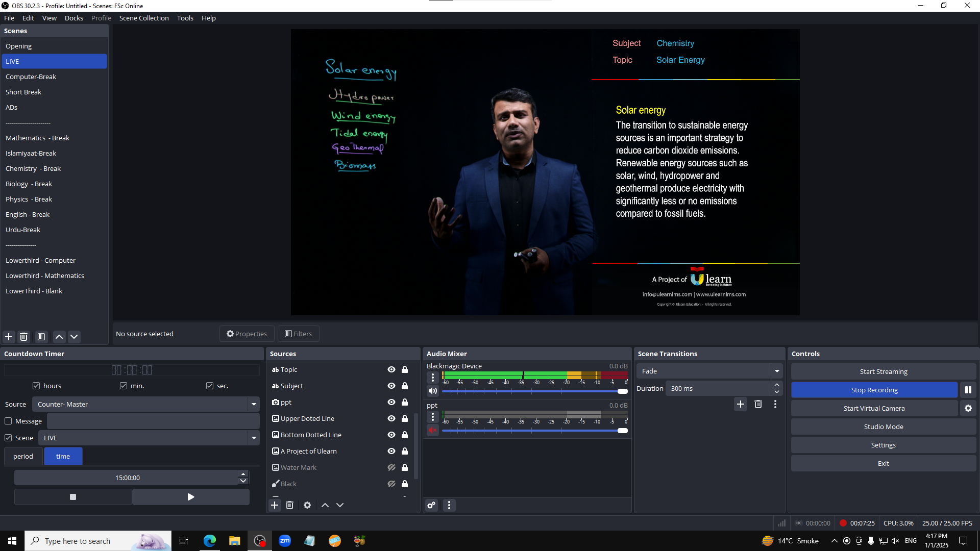Viewport: 980px width, 551px height.
Task: Click Filters button below preview
Action: click(x=299, y=334)
